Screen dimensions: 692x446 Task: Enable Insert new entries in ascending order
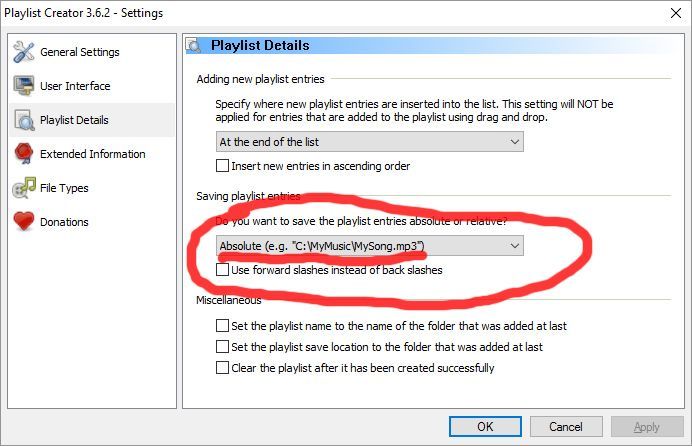[223, 166]
